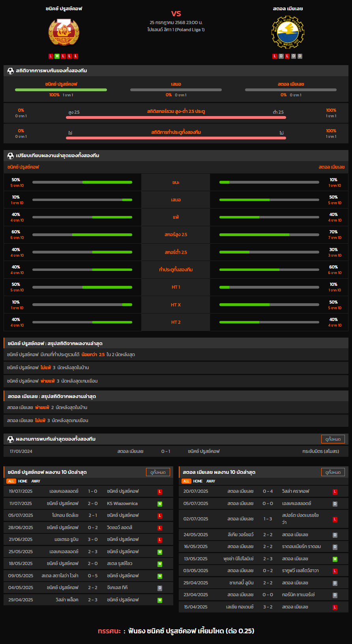The width and height of the screenshot is (352, 644).
Task: Click the D result badge for 05/07/2025 สตอล เมียเลซ match
Action: coord(335,504)
